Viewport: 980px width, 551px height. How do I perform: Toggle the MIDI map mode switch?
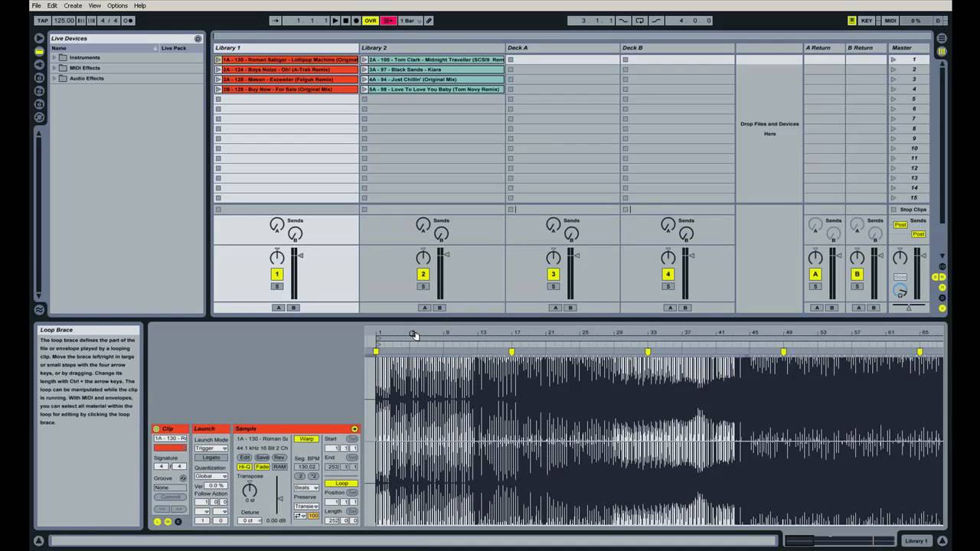pos(890,21)
